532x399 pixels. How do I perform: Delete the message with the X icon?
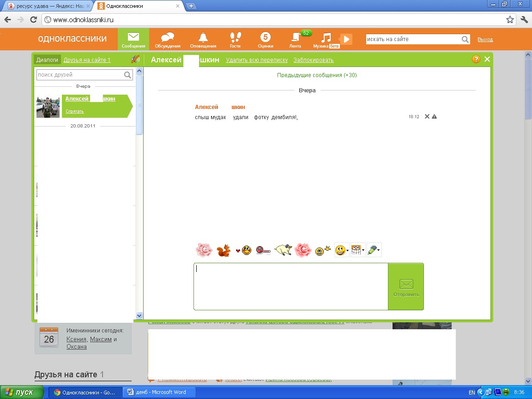point(427,116)
